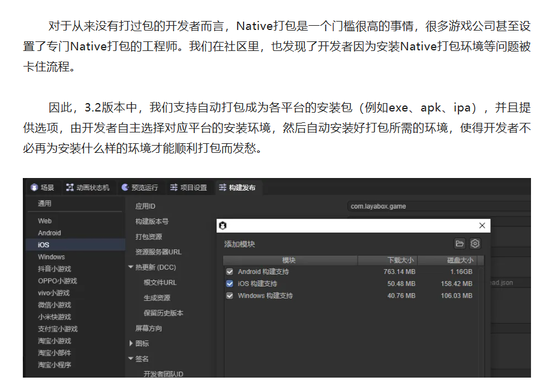Click the 打包资源 label
Image resolution: width=549 pixels, height=392 pixels.
149,237
